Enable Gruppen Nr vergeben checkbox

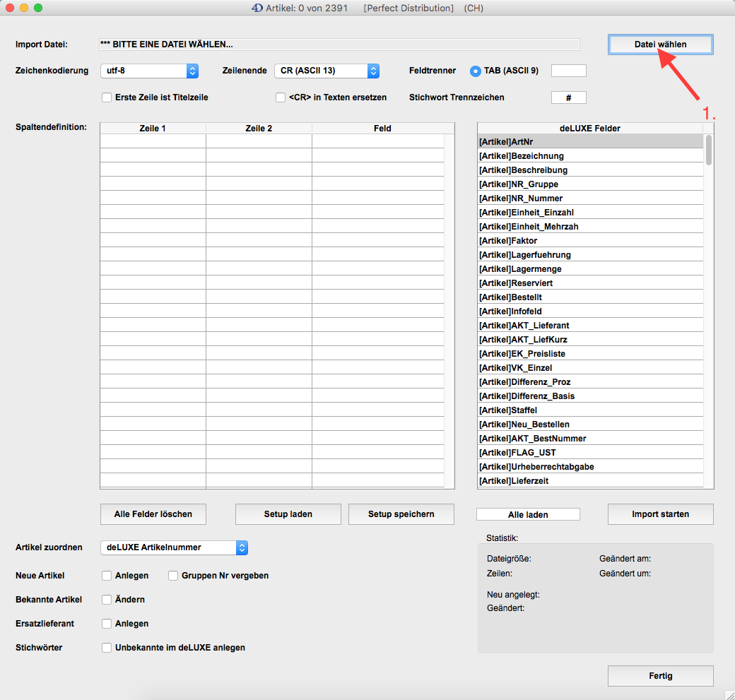tap(173, 576)
